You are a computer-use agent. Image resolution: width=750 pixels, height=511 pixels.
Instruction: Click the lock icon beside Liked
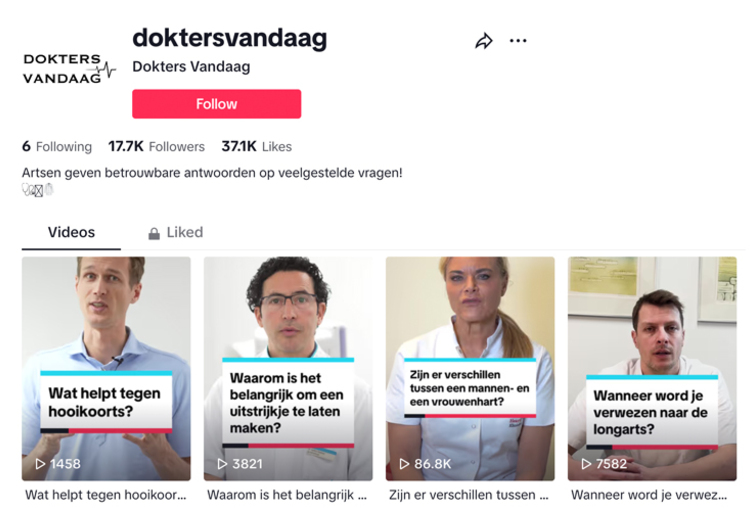(154, 233)
